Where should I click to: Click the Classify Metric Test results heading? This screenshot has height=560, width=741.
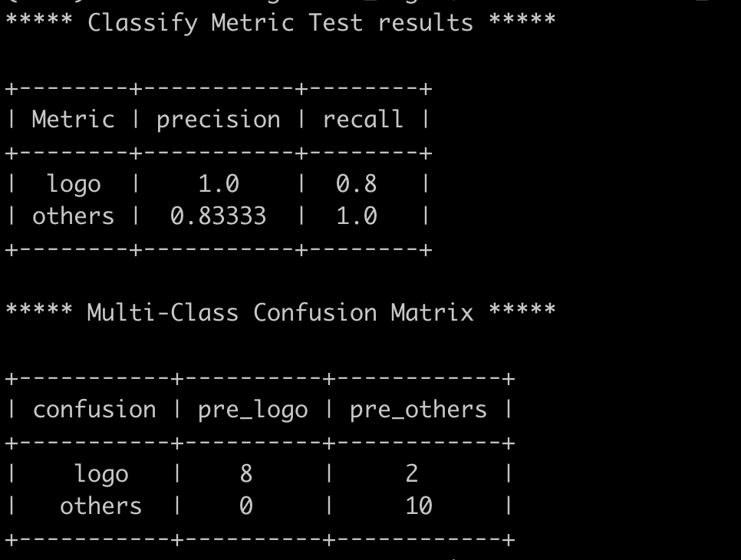pos(280,22)
